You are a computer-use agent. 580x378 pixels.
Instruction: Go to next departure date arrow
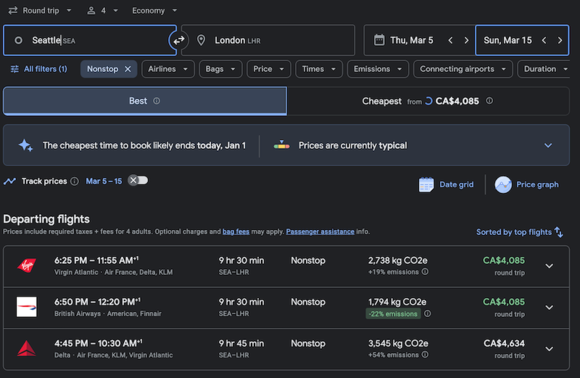pos(466,40)
